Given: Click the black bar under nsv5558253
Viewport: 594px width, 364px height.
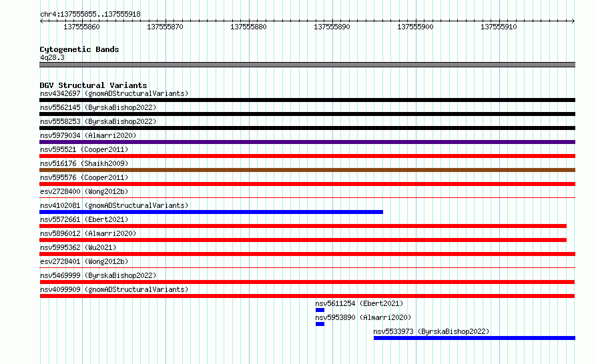Looking at the screenshot, I should pyautogui.click(x=307, y=128).
